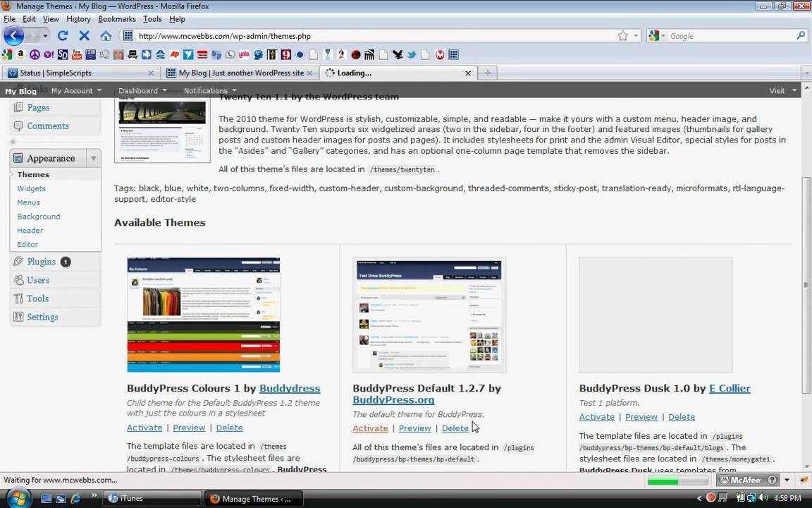Close the Loading tab
The height and width of the screenshot is (508, 812).
tap(467, 73)
